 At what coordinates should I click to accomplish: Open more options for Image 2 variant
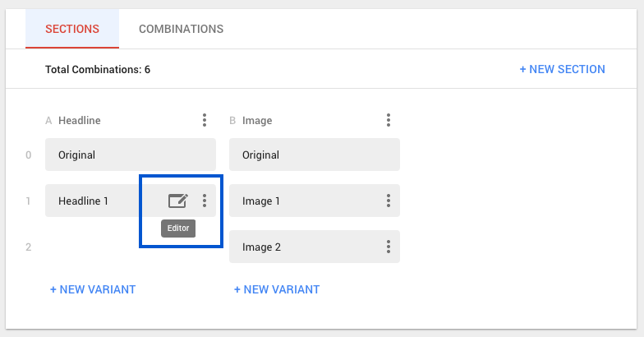[389, 247]
